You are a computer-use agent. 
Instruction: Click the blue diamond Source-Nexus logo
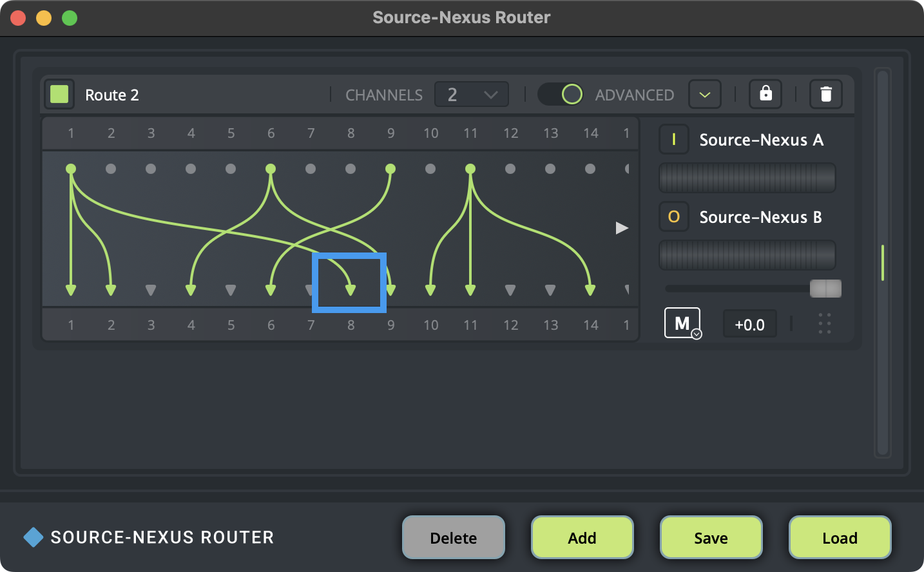pyautogui.click(x=34, y=537)
